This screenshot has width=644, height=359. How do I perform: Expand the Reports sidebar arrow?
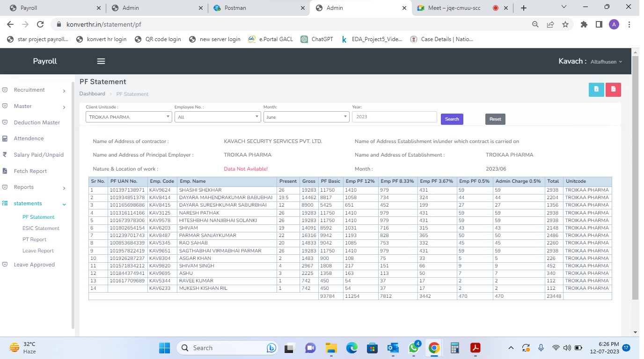coord(64,188)
